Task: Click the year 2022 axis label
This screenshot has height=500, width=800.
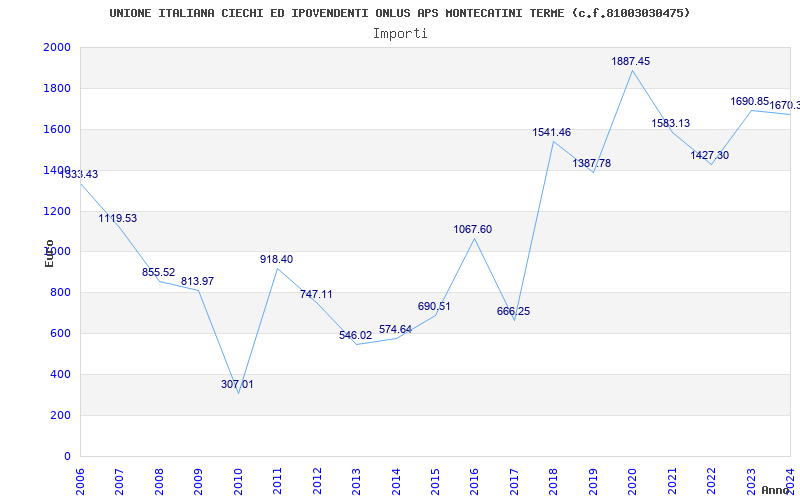Action: click(712, 481)
